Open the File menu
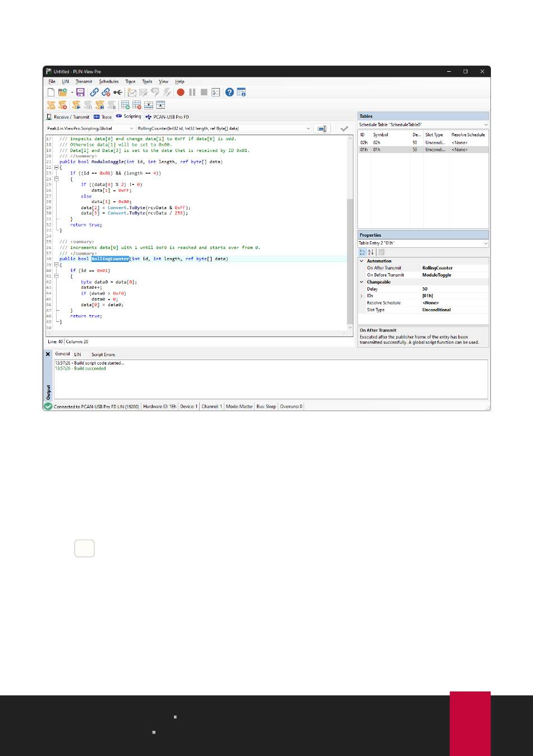The height and width of the screenshot is (756, 533). [52, 81]
